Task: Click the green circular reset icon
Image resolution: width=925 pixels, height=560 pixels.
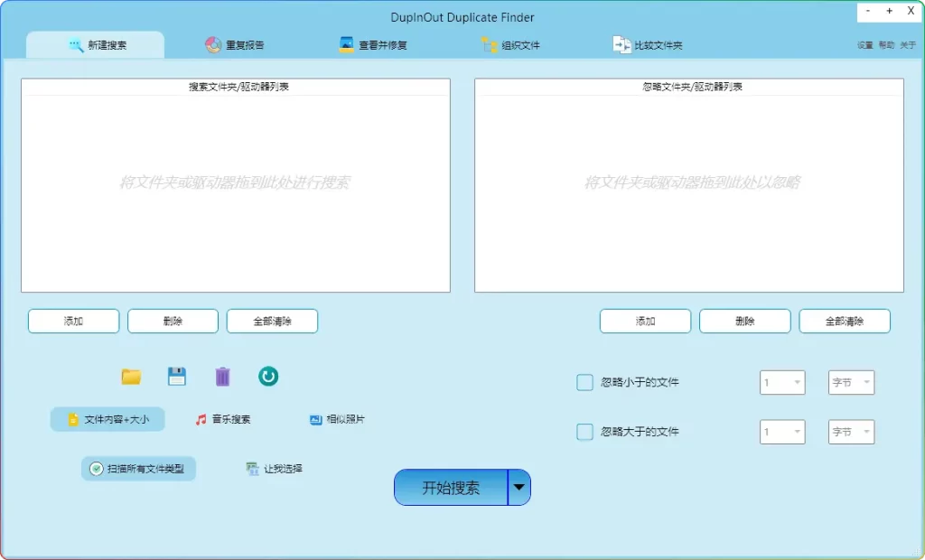Action: [268, 376]
